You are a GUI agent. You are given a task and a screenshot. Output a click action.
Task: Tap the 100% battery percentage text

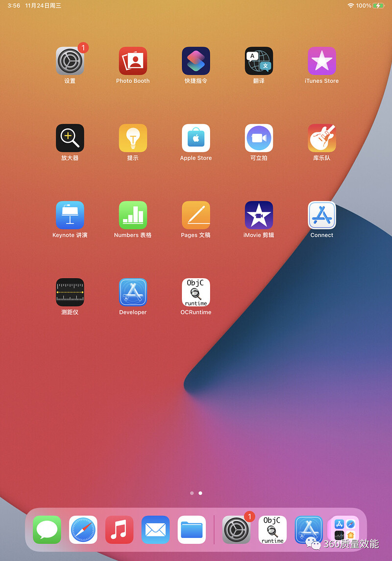(x=364, y=6)
